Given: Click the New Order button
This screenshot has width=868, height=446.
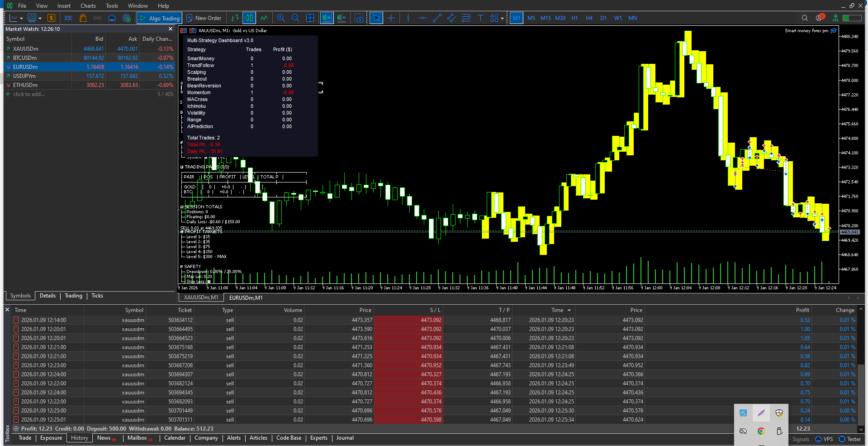Looking at the screenshot, I should [x=204, y=18].
